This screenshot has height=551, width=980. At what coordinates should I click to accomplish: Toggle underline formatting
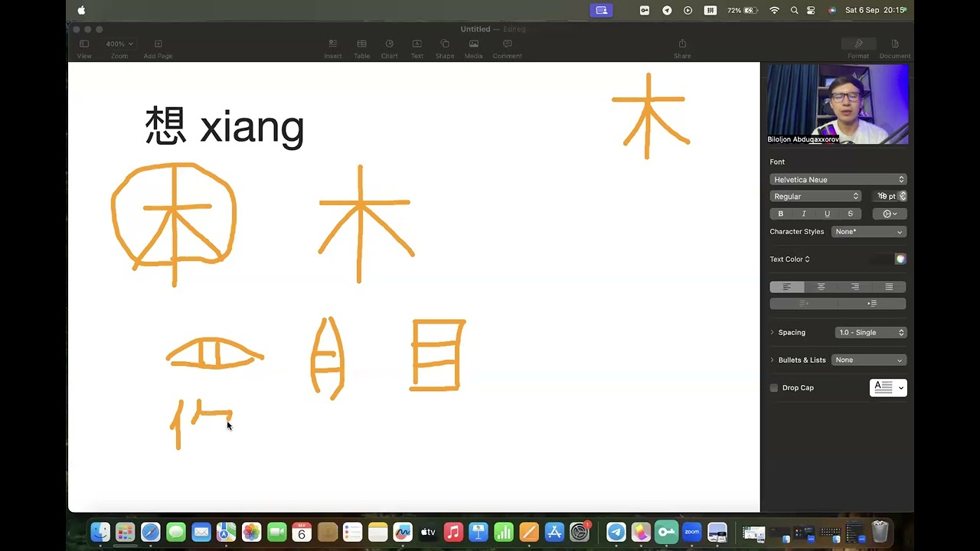827,214
